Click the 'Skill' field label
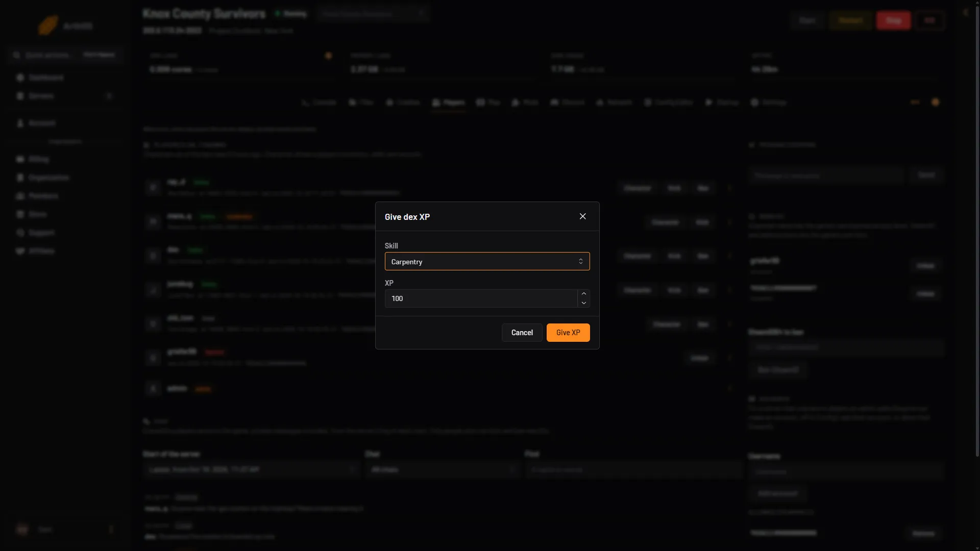 [x=391, y=246]
